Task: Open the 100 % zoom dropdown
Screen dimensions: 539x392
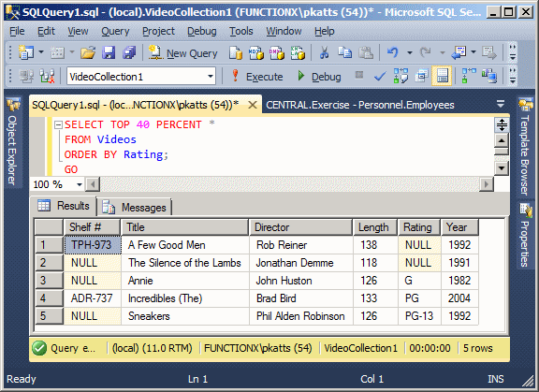Action: [80, 184]
